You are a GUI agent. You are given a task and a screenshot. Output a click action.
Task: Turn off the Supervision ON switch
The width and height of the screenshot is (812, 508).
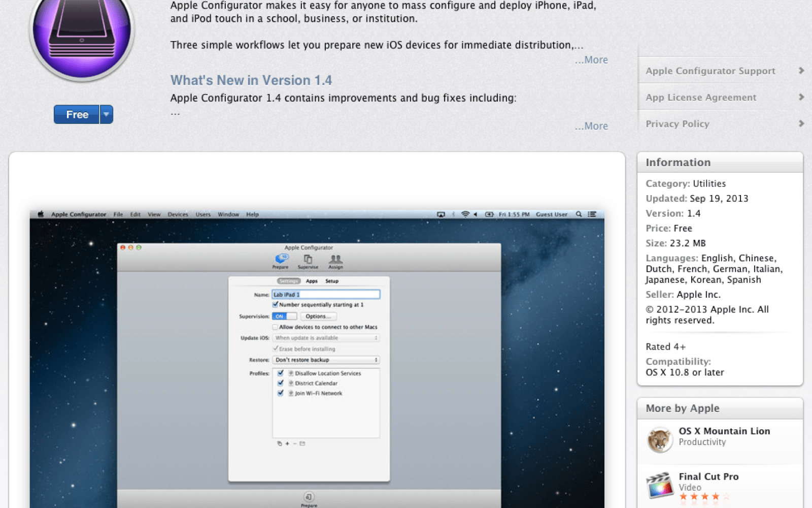tap(284, 316)
